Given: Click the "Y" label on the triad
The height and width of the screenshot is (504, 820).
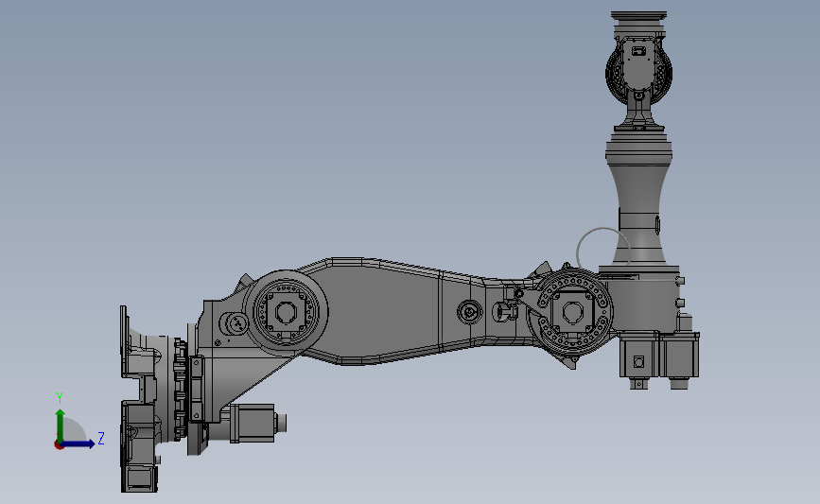Looking at the screenshot, I should click(60, 398).
